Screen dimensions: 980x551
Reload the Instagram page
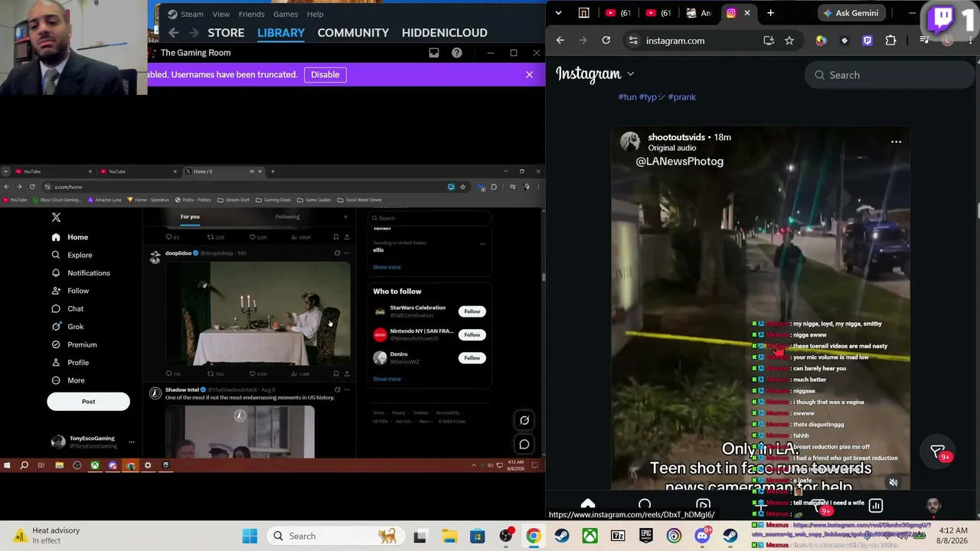click(606, 41)
